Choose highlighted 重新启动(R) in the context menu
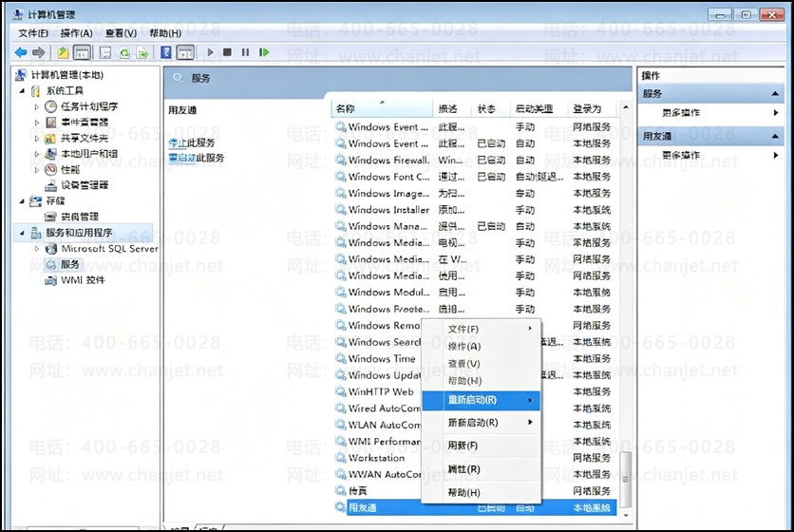794x532 pixels. [x=482, y=400]
